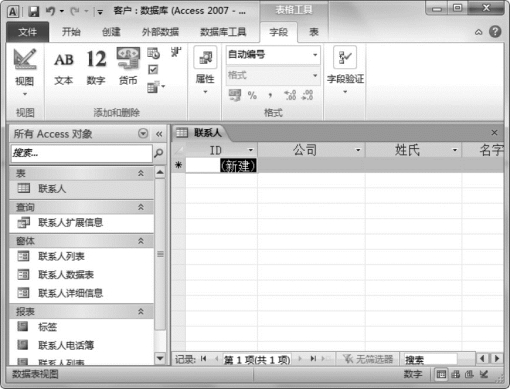The image size is (510, 389).
Task: Open the 所有 Access 对象 navigation dropdown
Action: pyautogui.click(x=143, y=133)
